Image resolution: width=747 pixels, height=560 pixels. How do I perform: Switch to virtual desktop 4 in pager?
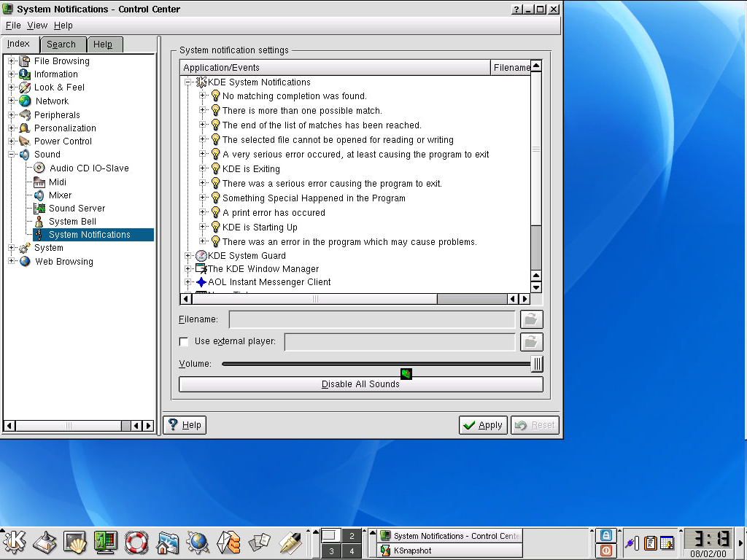tap(352, 551)
